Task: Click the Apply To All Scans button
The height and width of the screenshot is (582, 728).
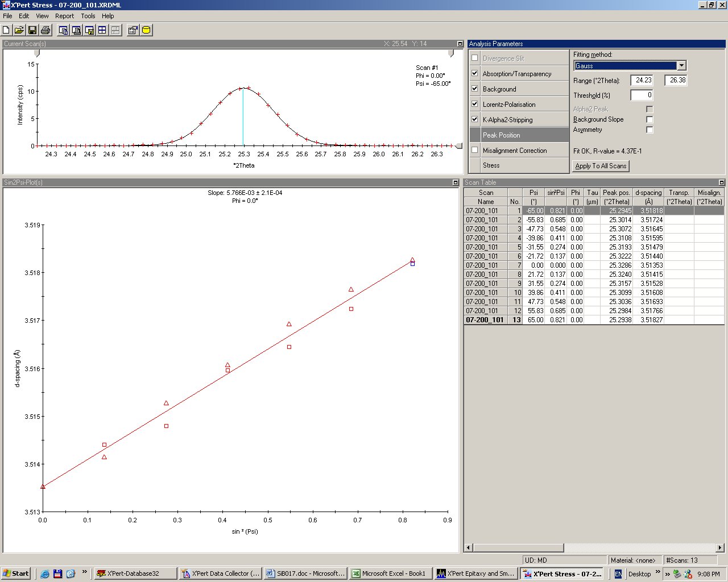Action: pyautogui.click(x=601, y=166)
